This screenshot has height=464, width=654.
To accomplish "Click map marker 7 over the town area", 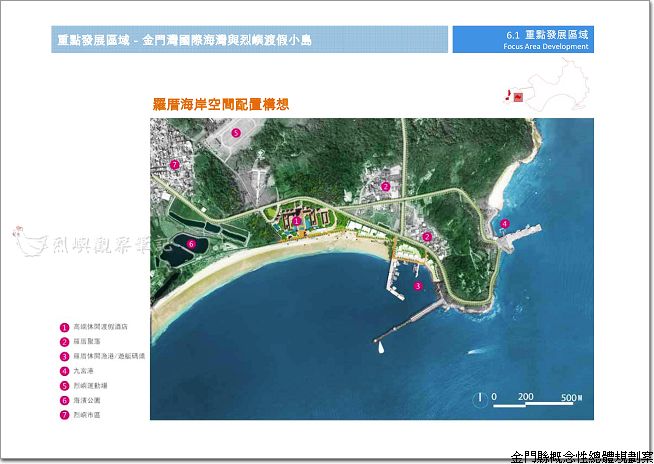I will coord(174,165).
